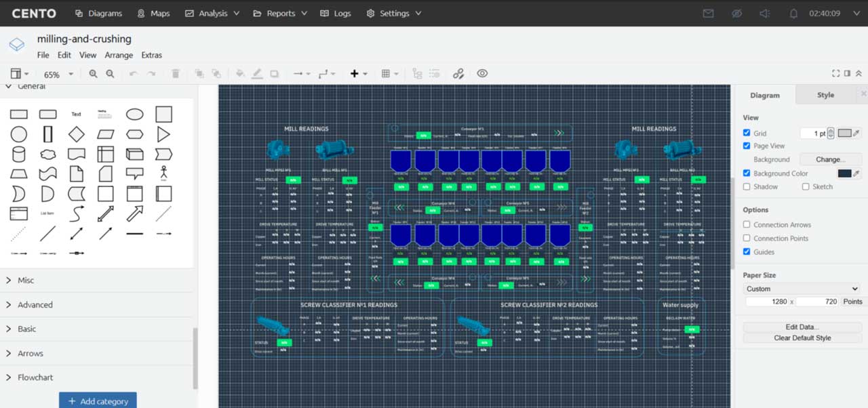Enter fullscreen using the toolbar fullscreen icon
Image resolution: width=868 pixels, height=408 pixels.
point(835,74)
